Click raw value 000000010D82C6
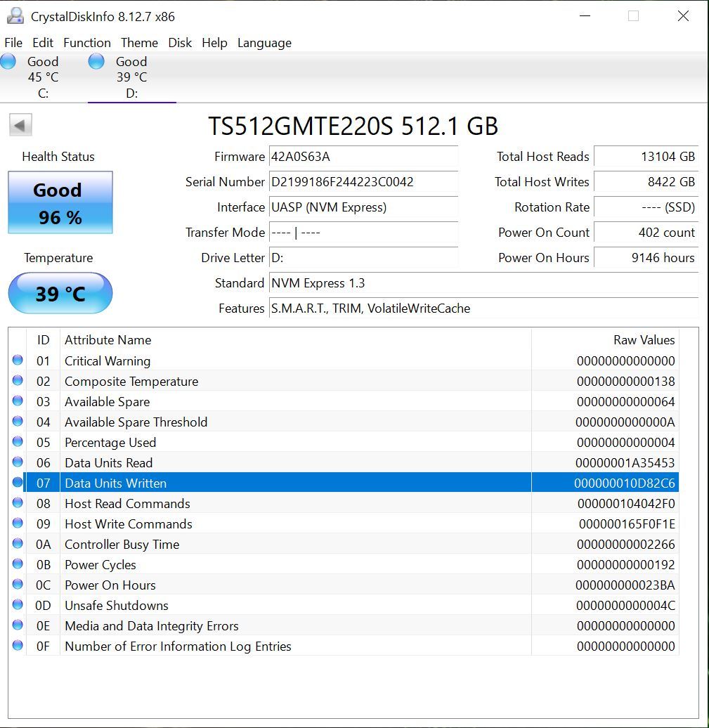Image resolution: width=709 pixels, height=728 pixels. pyautogui.click(x=625, y=483)
